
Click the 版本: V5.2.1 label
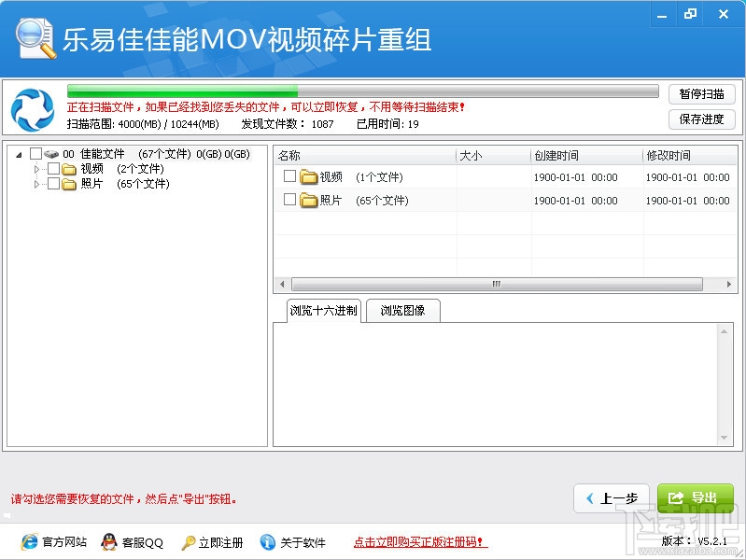click(694, 541)
